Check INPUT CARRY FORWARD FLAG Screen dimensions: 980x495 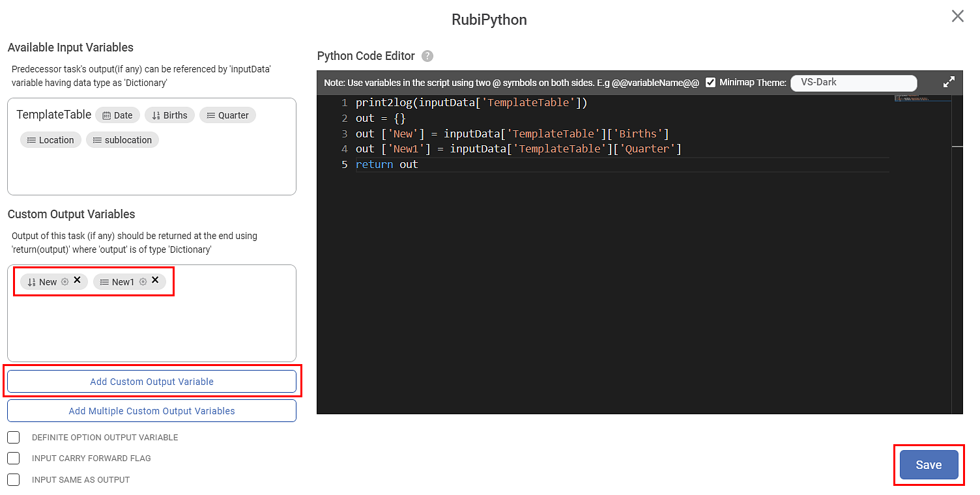[x=13, y=459]
